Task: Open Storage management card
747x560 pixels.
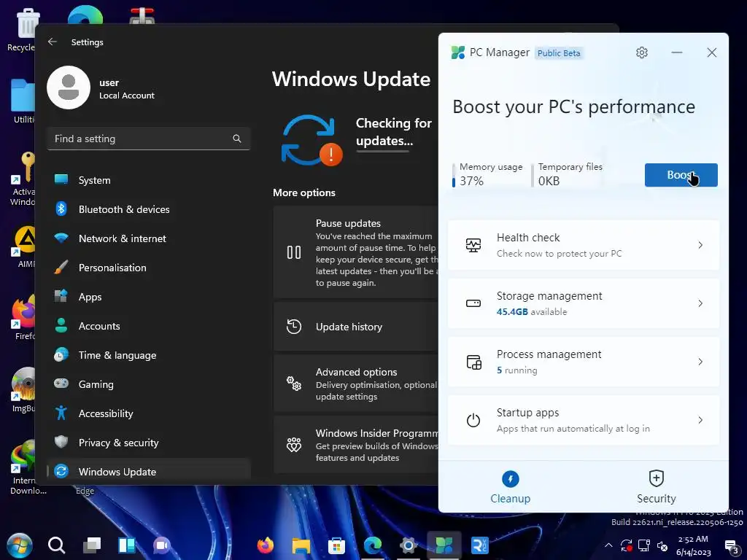Action: (x=583, y=303)
